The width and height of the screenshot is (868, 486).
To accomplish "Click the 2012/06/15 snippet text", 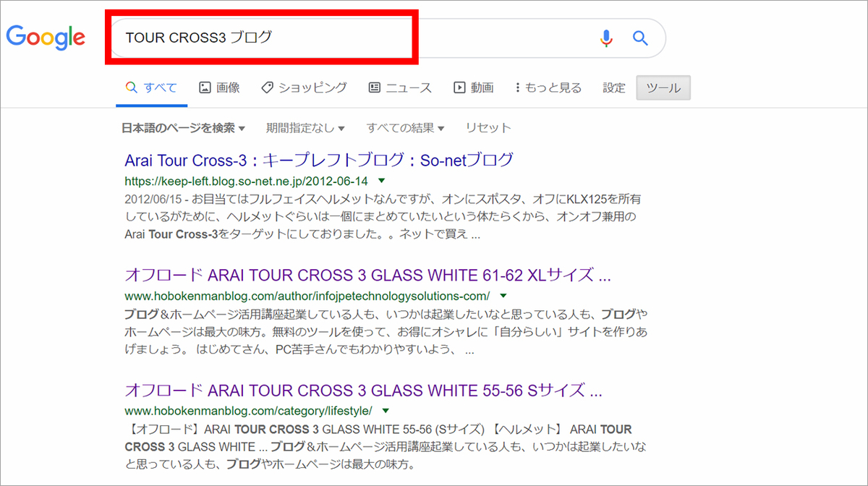I will click(383, 216).
